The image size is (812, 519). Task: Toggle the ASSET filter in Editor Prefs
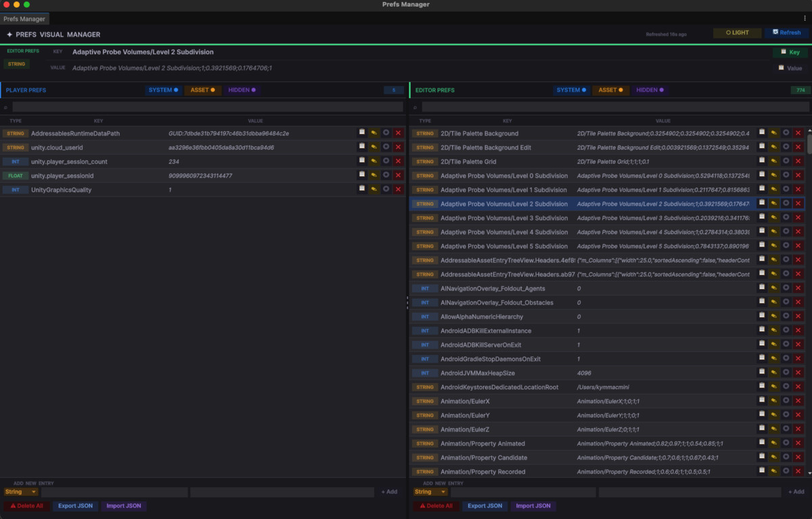(610, 90)
